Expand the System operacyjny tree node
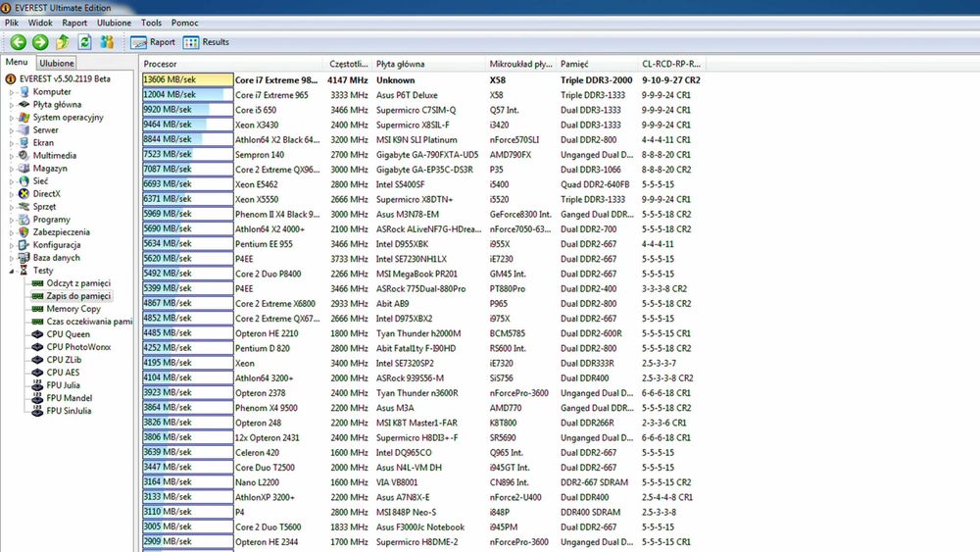The image size is (980, 552). pos(11,118)
